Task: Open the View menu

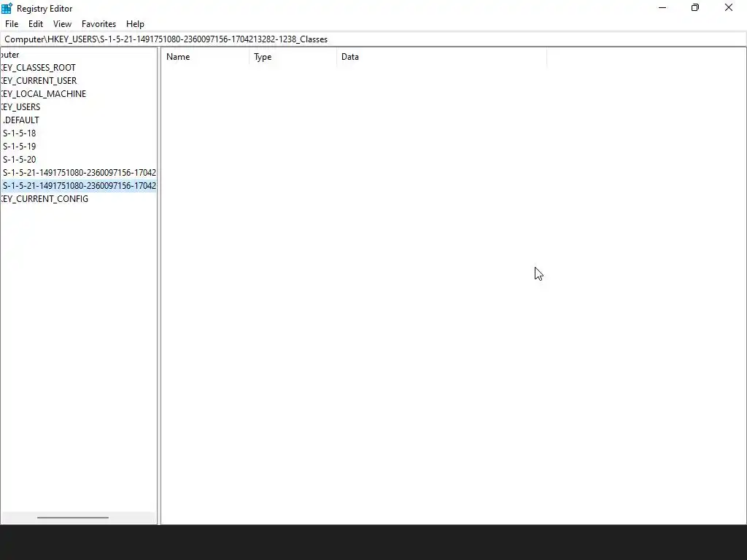Action: (x=63, y=24)
